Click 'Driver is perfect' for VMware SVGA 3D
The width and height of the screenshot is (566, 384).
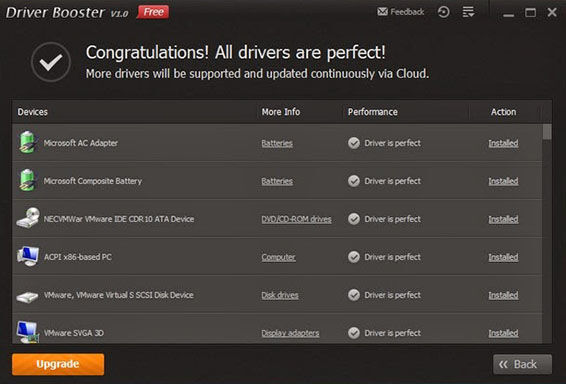[392, 333]
